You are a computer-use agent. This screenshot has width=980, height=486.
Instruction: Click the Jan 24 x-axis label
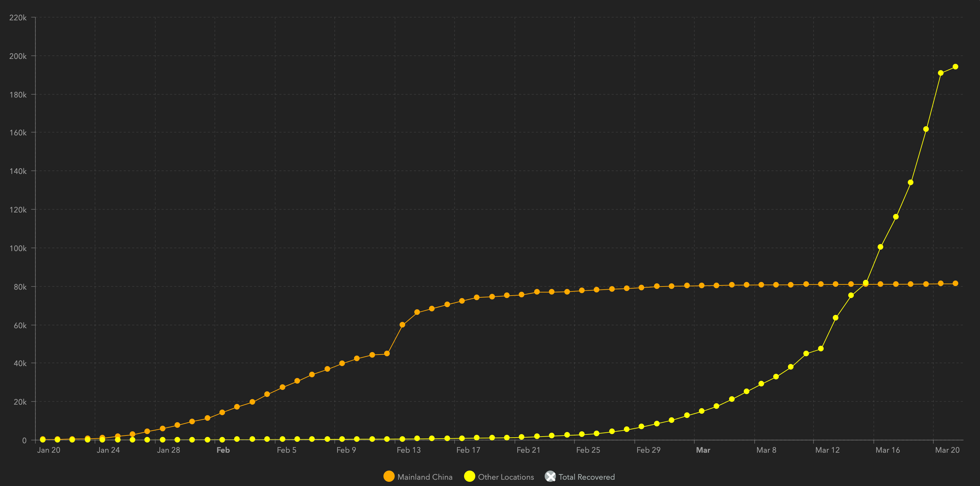tap(108, 450)
